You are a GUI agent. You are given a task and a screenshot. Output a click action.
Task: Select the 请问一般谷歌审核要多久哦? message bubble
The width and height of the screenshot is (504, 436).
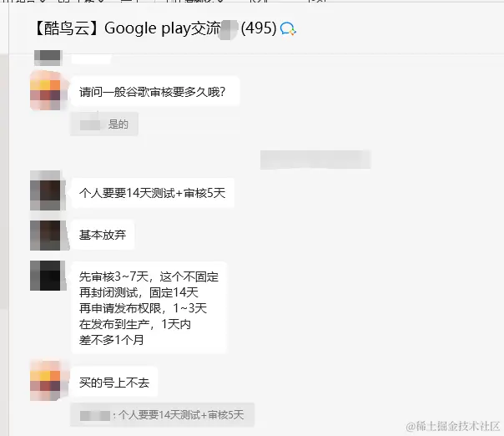click(x=155, y=92)
